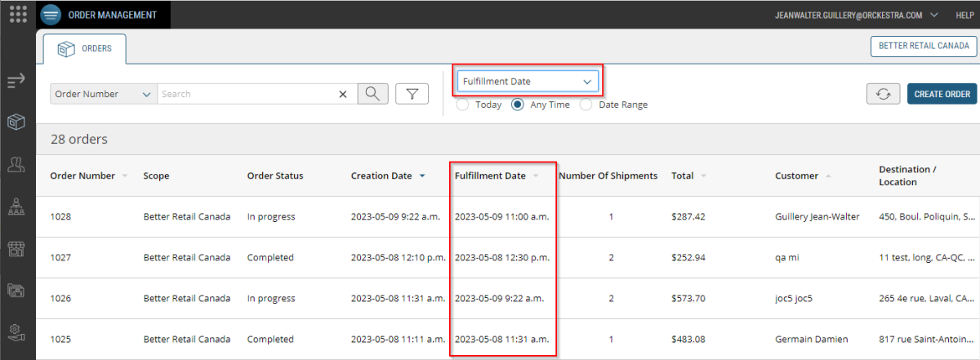This screenshot has height=360, width=980.
Task: Open order 1025
Action: (x=60, y=339)
